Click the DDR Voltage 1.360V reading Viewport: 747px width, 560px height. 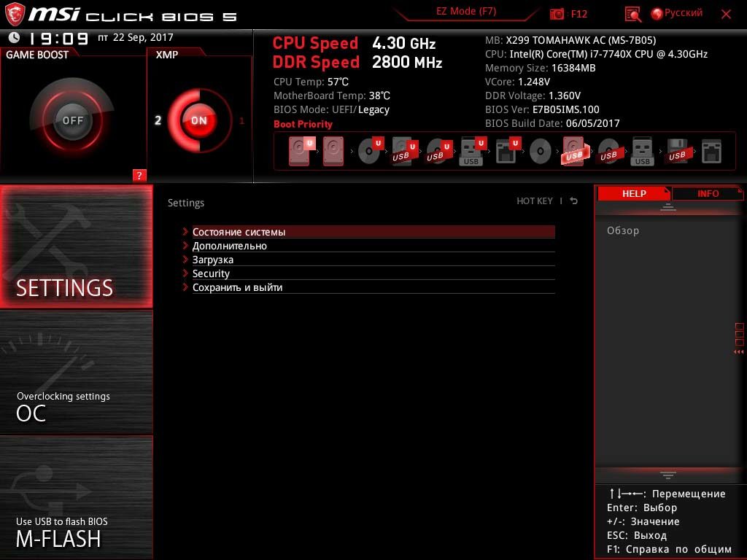pos(533,96)
